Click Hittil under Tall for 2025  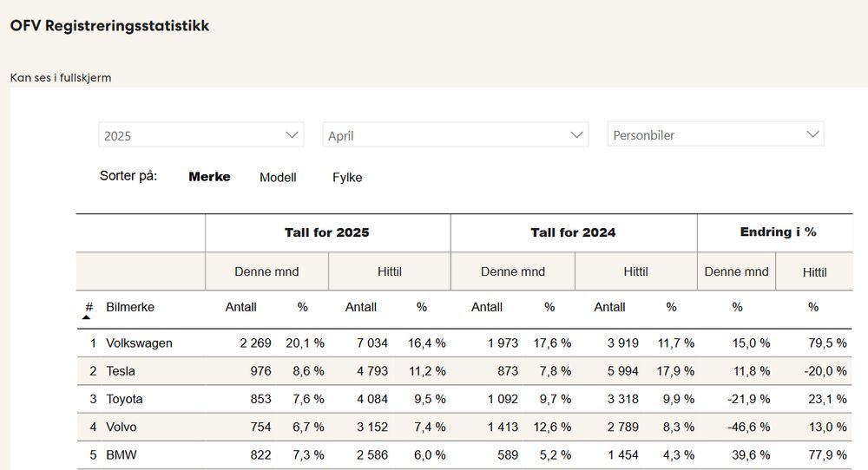(389, 271)
